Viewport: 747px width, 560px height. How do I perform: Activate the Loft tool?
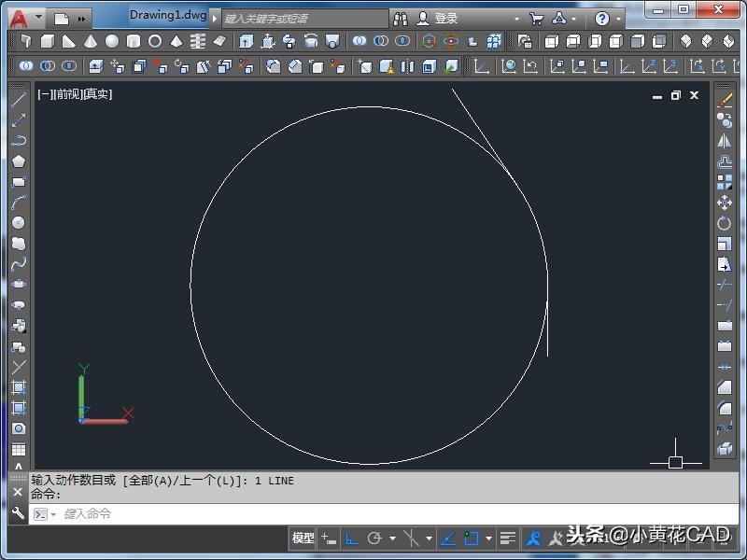pos(332,41)
